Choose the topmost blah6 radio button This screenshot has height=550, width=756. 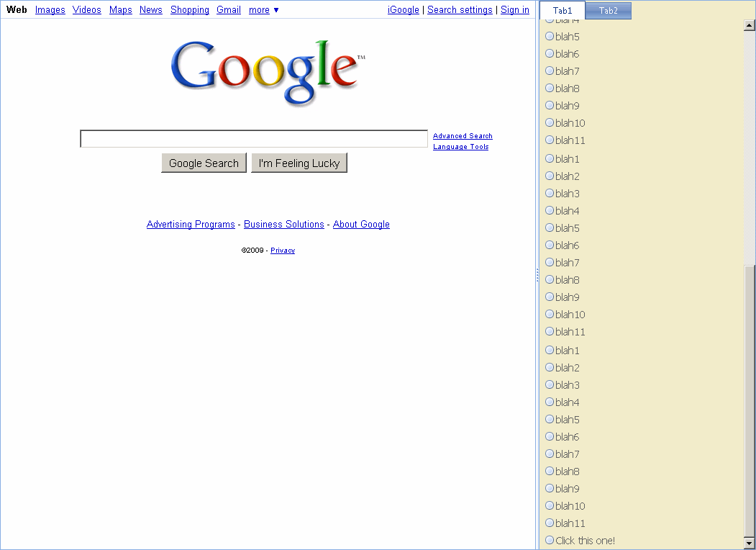tap(549, 53)
